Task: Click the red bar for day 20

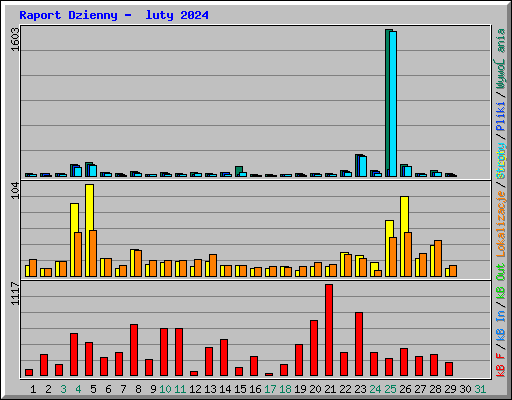Action: click(314, 348)
